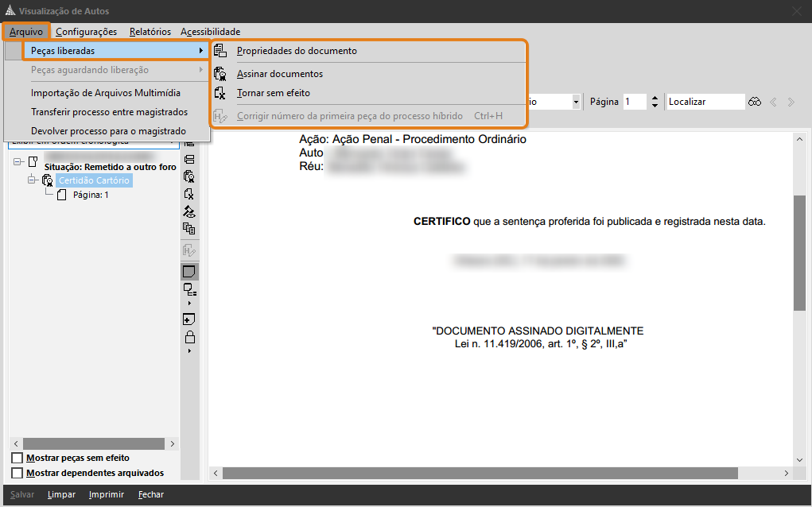Click the Limpar button
812x507 pixels.
tap(61, 494)
